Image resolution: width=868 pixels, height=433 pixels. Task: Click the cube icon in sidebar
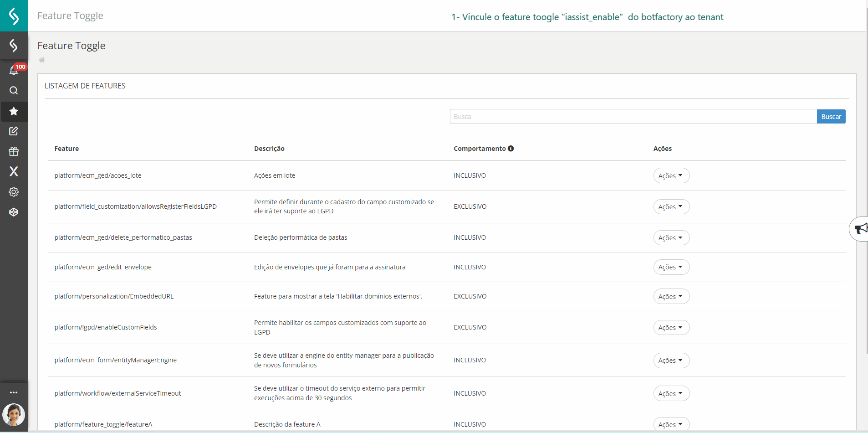(14, 212)
